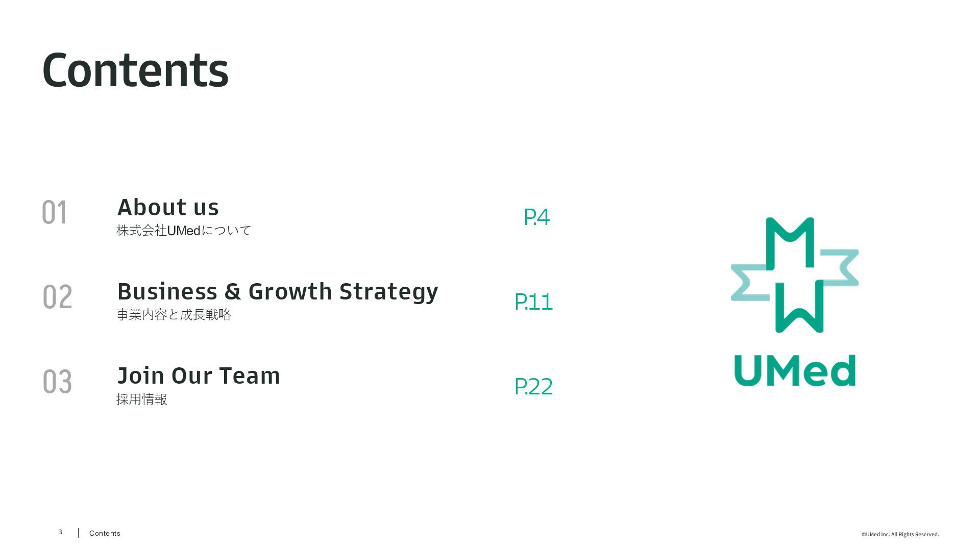Open the Business & Growth Strategy heading
980x551 pixels.
tap(278, 292)
